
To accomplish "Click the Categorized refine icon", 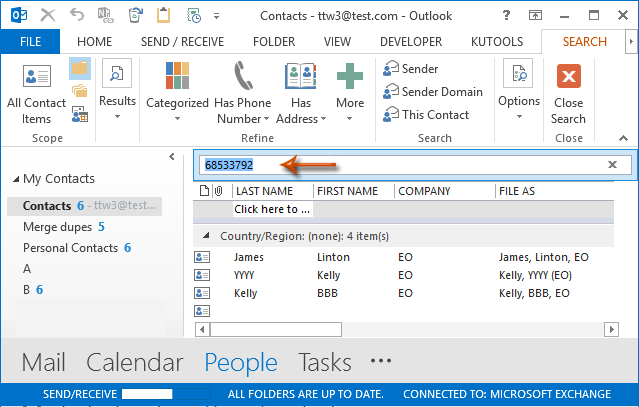I will coord(177,78).
